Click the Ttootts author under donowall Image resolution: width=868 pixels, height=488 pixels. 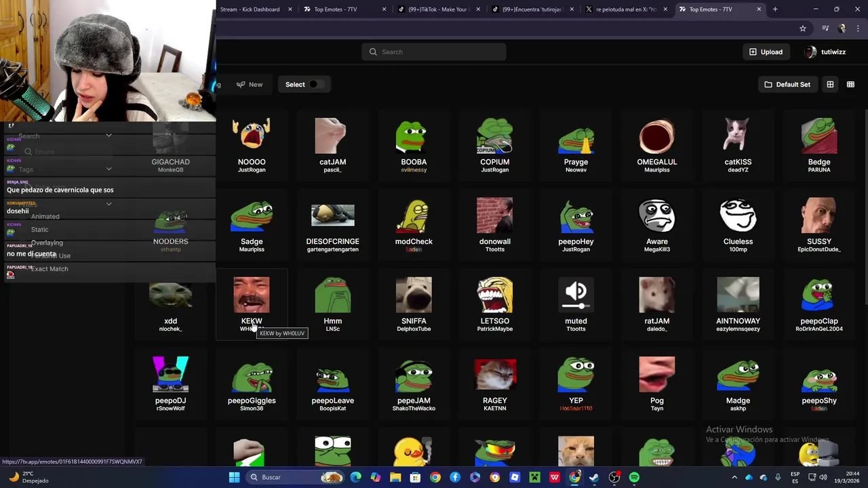point(495,249)
